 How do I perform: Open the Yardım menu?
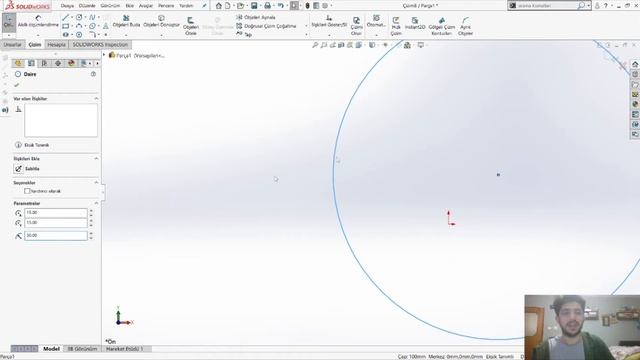tap(186, 6)
